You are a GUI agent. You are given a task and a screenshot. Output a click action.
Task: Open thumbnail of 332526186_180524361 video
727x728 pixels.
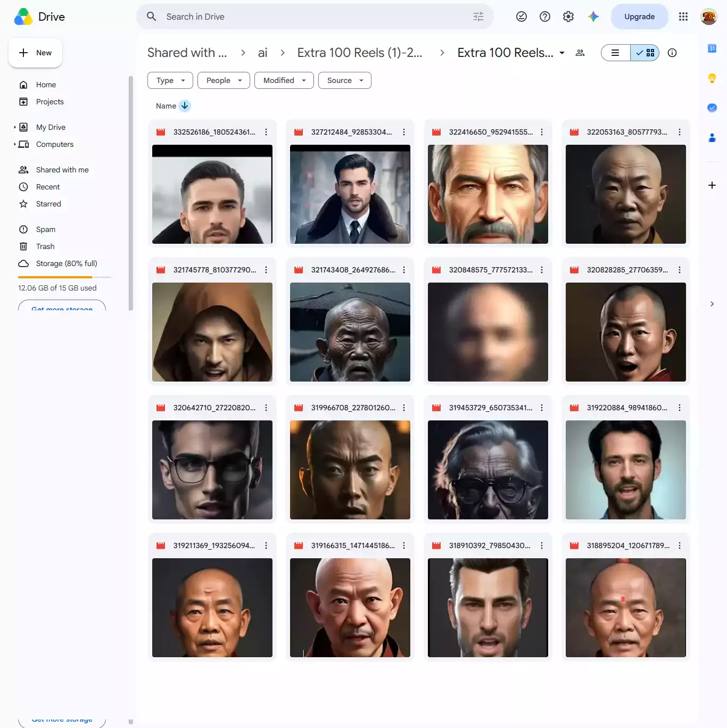[x=212, y=194]
